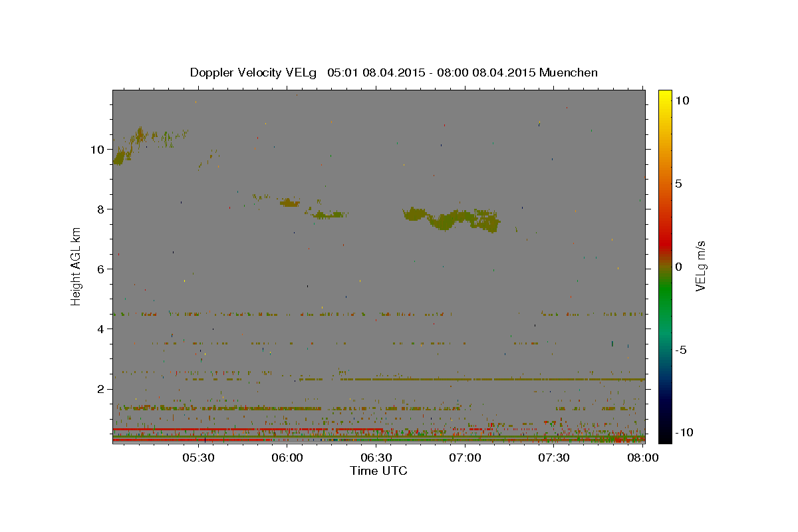This screenshot has height=532, width=798.
Task: Click the height tick label 10
Action: point(98,150)
